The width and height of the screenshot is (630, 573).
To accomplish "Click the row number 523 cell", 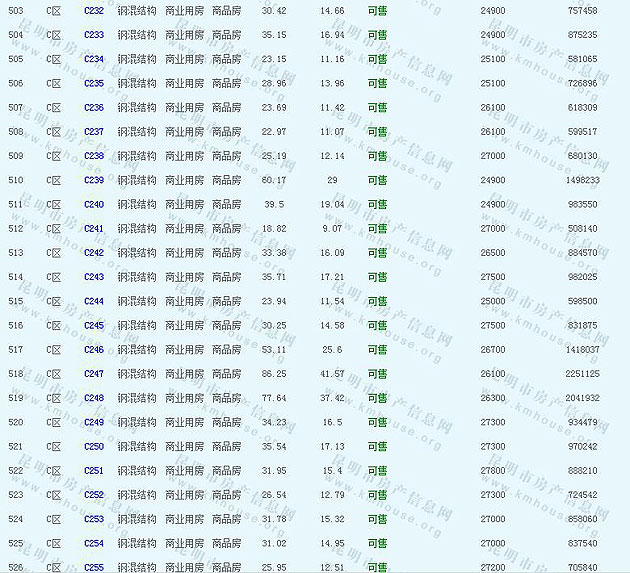I will coord(15,495).
